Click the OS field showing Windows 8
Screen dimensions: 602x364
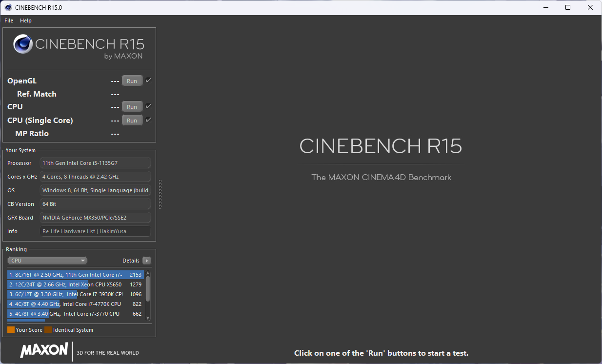pyautogui.click(x=95, y=190)
